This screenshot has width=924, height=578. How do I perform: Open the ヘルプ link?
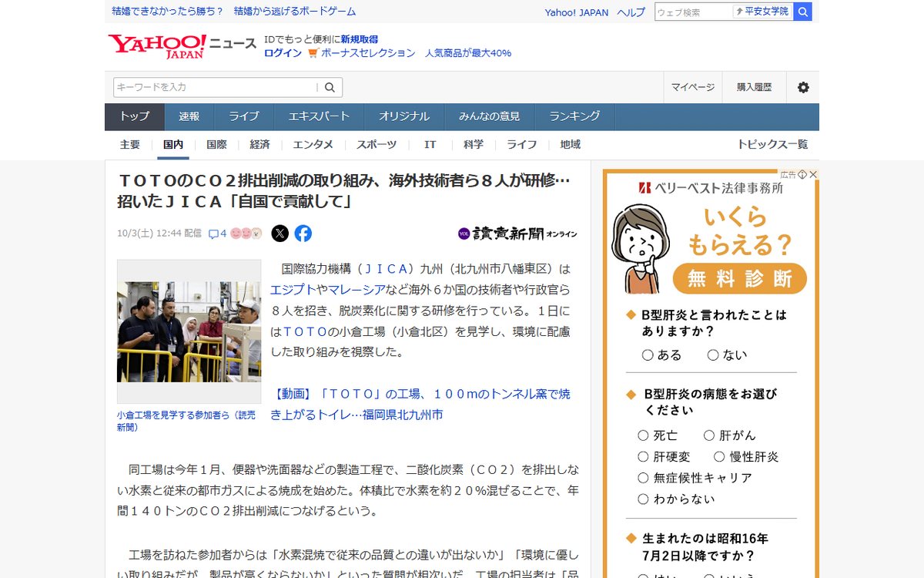coord(631,12)
